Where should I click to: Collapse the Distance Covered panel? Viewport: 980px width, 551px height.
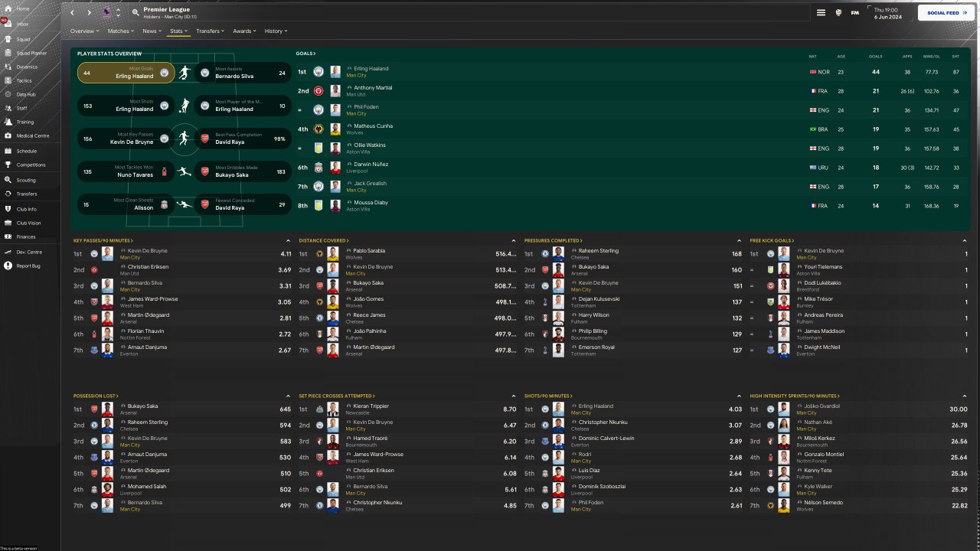(x=513, y=241)
